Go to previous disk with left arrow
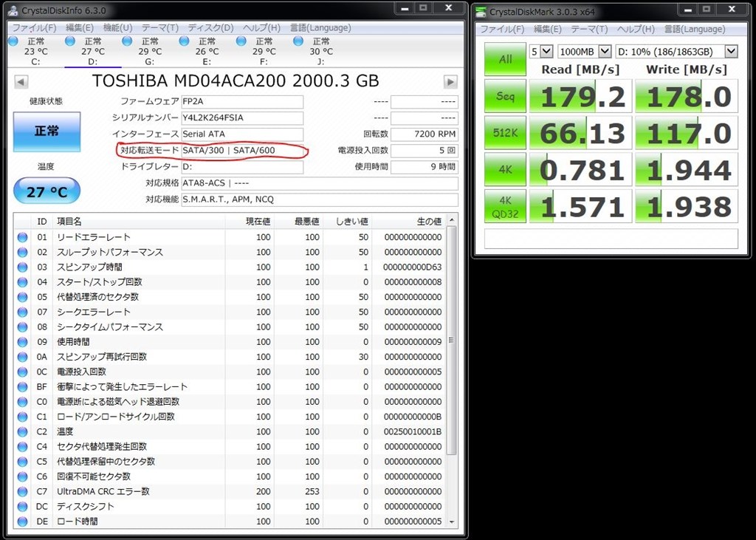The width and height of the screenshot is (756, 540). click(x=21, y=81)
